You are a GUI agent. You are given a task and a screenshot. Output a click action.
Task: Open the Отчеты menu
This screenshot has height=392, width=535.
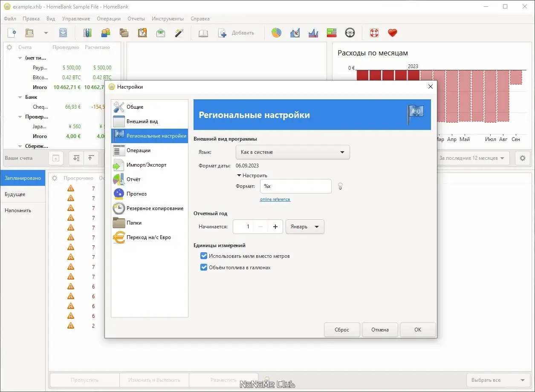[136, 19]
